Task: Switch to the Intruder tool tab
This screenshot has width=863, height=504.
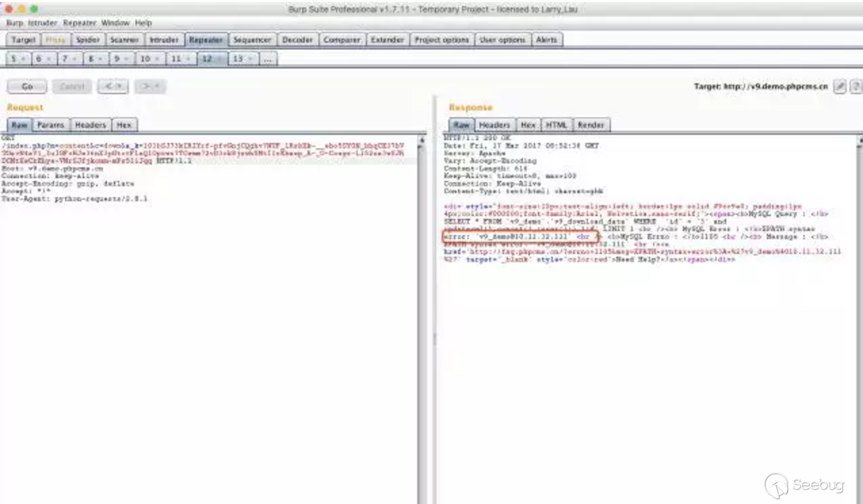Action: click(x=164, y=40)
